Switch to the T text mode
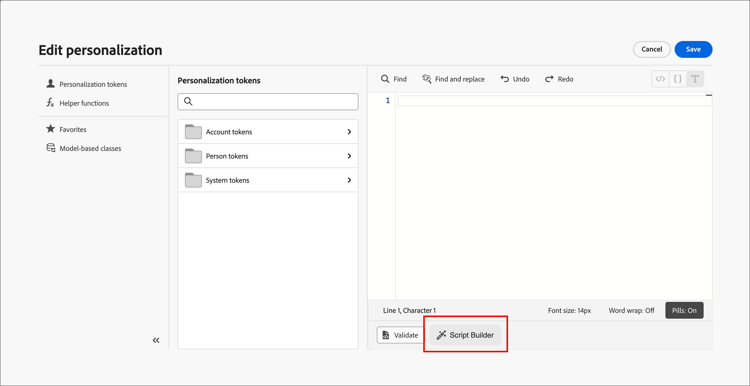750x386 pixels. point(695,79)
